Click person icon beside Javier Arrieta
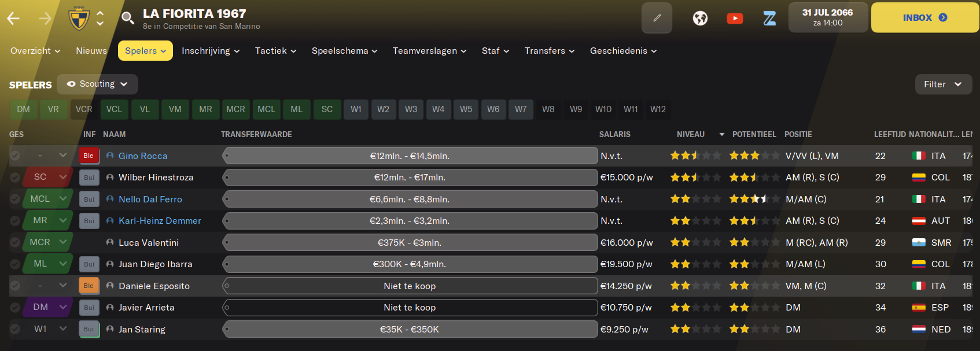The width and height of the screenshot is (980, 351). (110, 308)
